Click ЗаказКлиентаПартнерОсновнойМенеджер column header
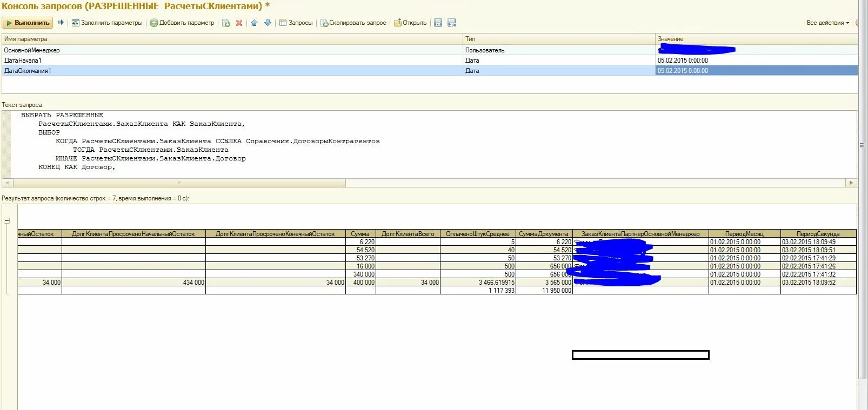 pyautogui.click(x=640, y=234)
